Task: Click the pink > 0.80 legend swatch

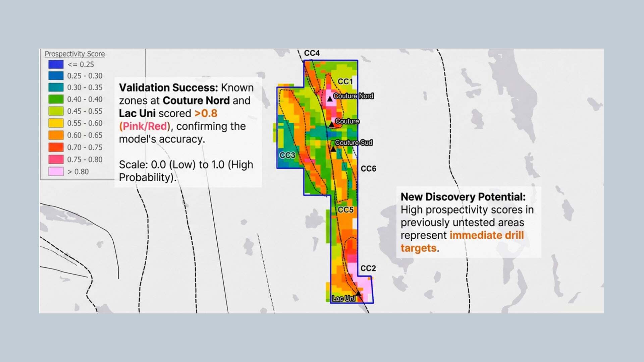Action: [x=56, y=172]
